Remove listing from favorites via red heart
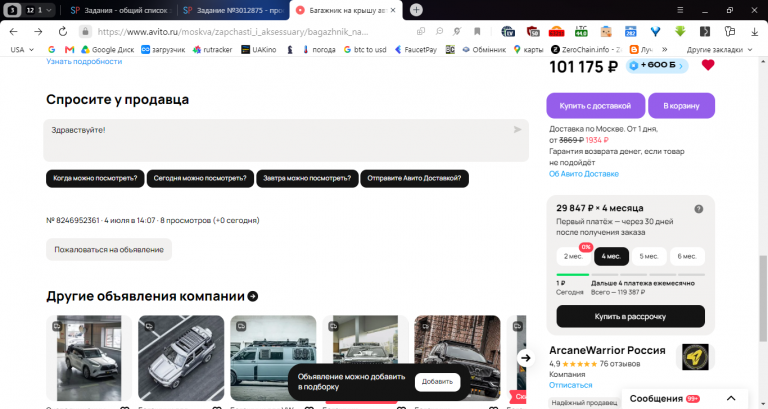Image resolution: width=768 pixels, height=409 pixels. (708, 65)
